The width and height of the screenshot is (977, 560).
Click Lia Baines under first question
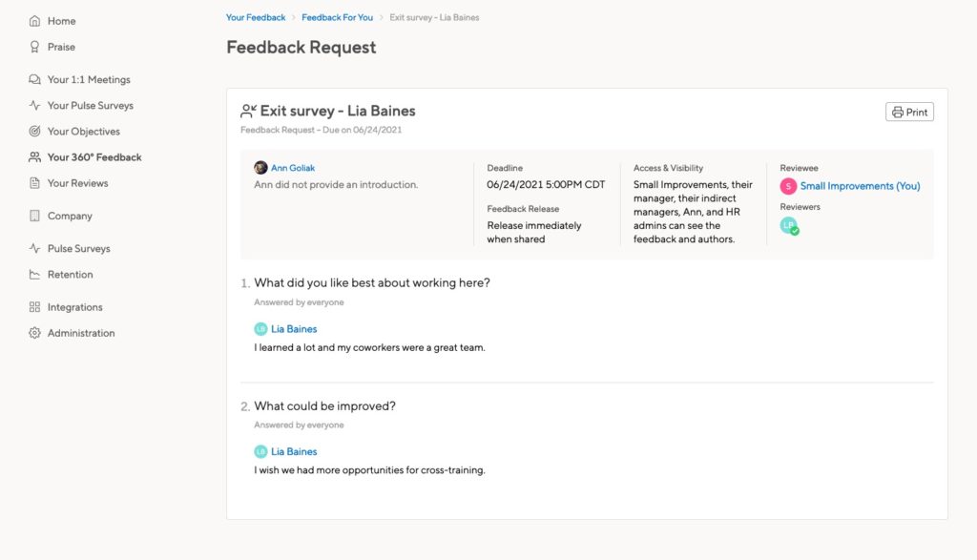[x=293, y=329]
